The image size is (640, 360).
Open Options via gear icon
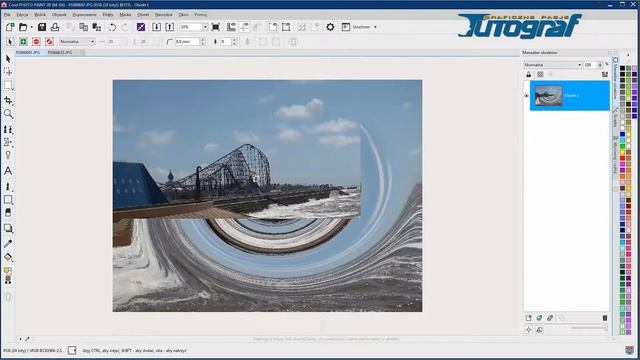[330, 27]
